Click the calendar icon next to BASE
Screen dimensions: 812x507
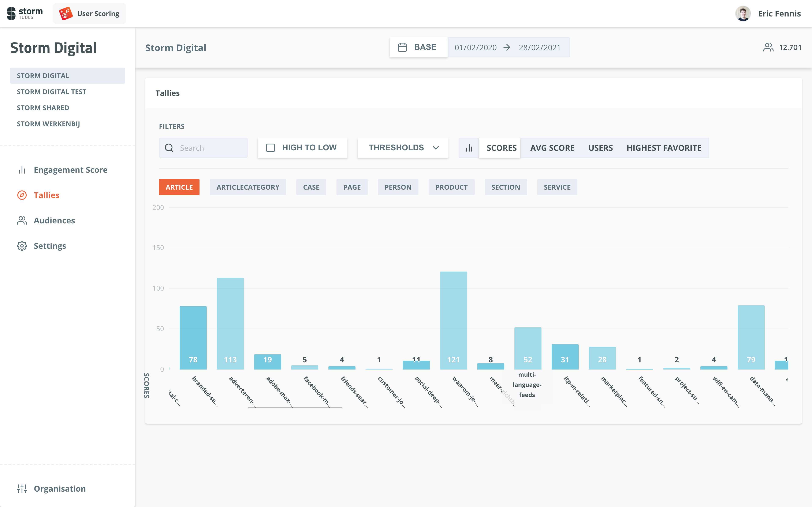click(x=402, y=47)
